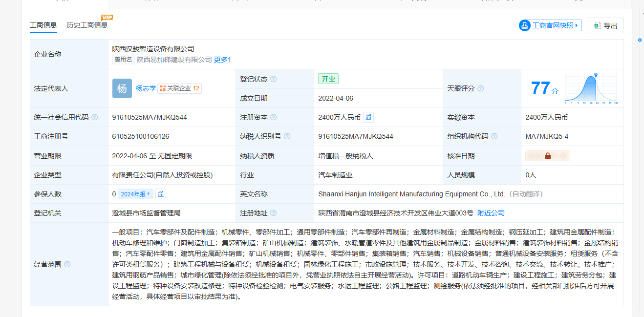Open the 历史工商信息 VIP tab

[x=87, y=25]
